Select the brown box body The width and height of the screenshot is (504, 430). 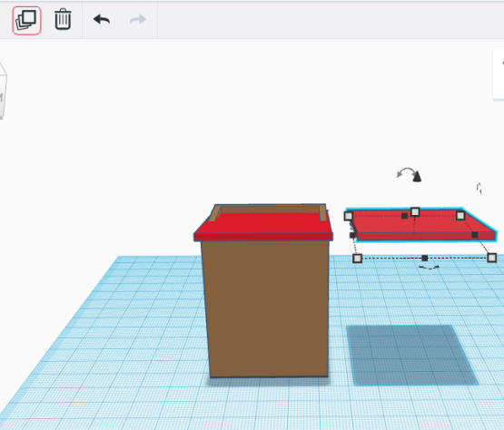click(x=267, y=308)
